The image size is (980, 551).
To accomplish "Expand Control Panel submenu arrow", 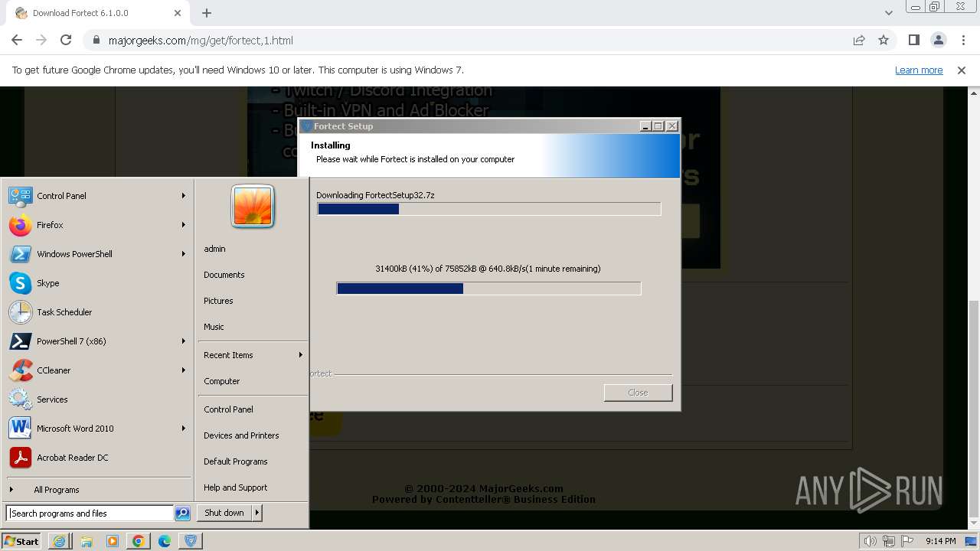I will [184, 196].
